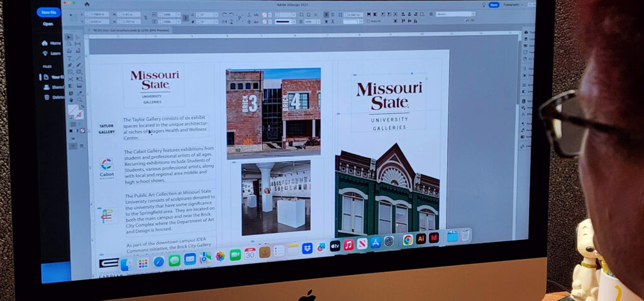
Task: Open Dropbox from the Dock
Action: [x=307, y=248]
